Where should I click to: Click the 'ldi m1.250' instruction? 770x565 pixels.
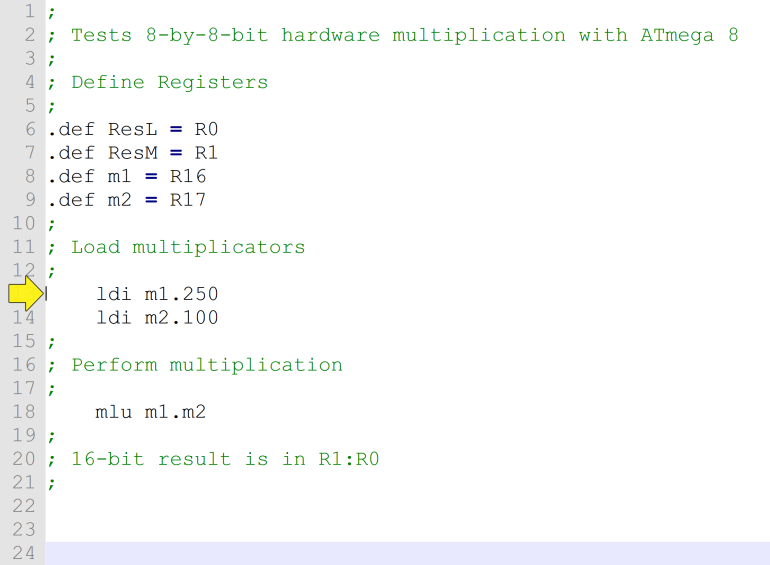click(157, 294)
